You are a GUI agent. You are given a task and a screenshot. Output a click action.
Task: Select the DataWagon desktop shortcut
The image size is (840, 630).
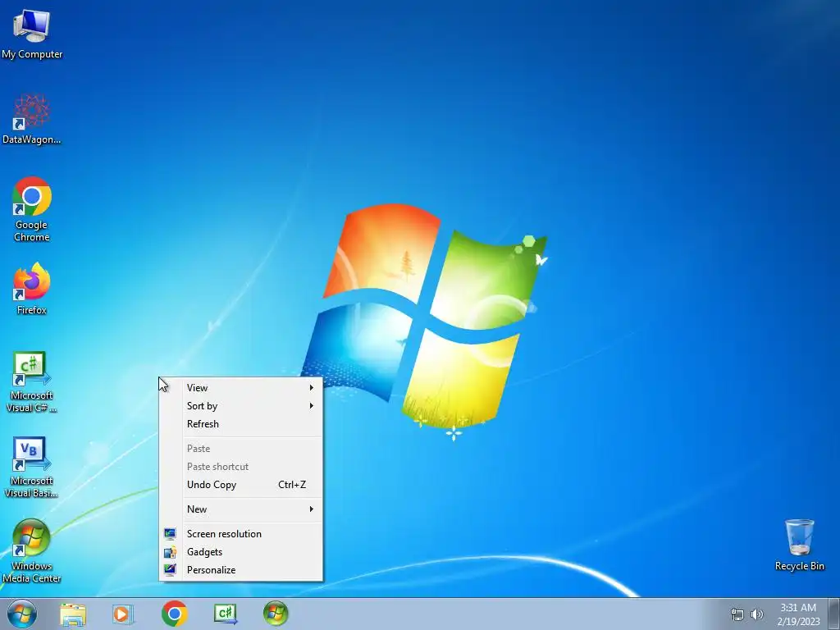(32, 119)
